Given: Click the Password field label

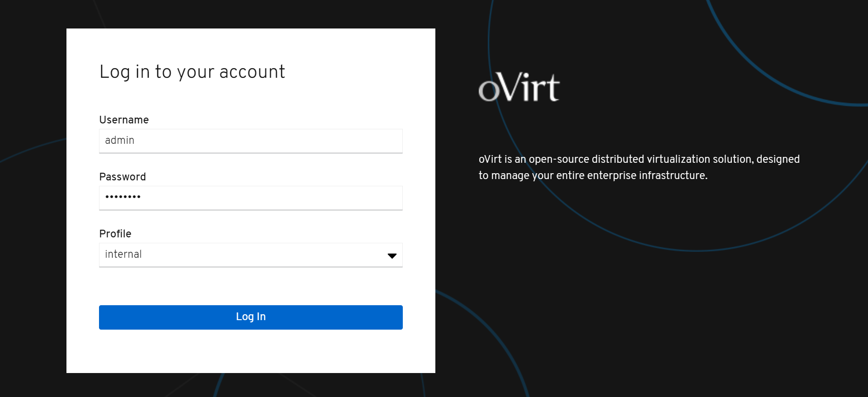Looking at the screenshot, I should (123, 177).
